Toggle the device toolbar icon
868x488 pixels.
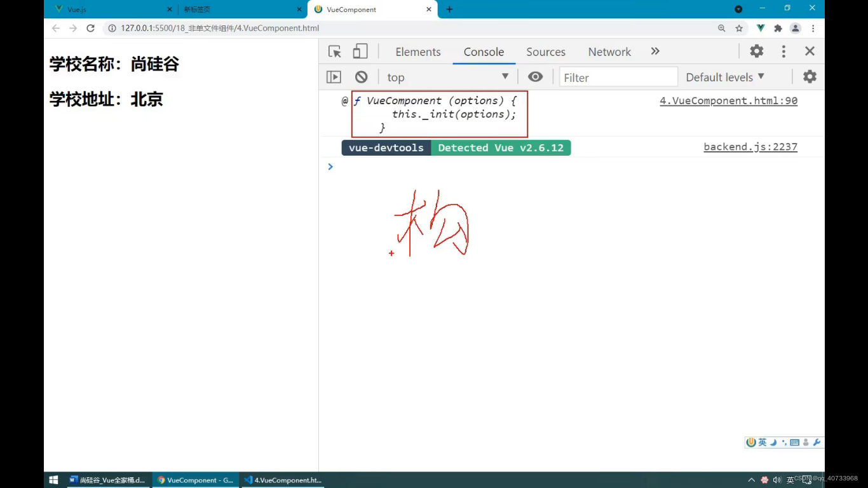click(360, 51)
